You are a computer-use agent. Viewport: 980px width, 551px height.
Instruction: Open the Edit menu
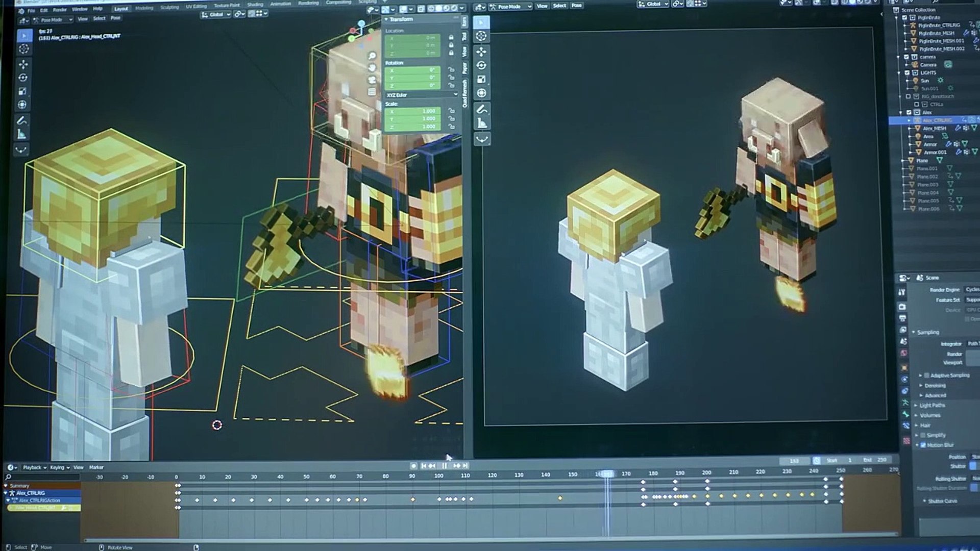point(44,10)
